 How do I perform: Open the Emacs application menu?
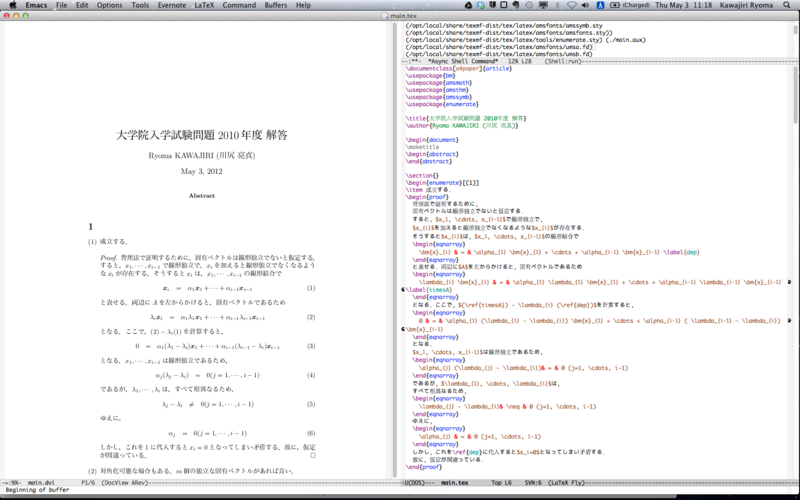(x=36, y=5)
